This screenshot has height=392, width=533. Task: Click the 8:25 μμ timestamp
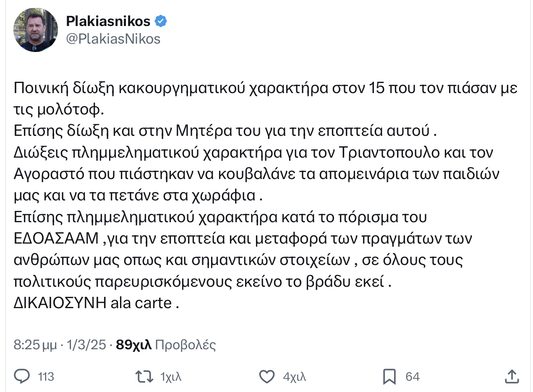click(35, 345)
